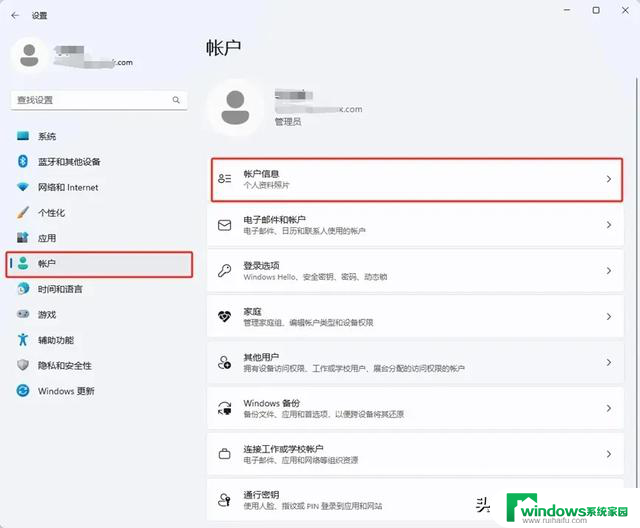This screenshot has width=640, height=528.
Task: Select 网络和 Internet in sidebar
Action: pyautogui.click(x=68, y=187)
